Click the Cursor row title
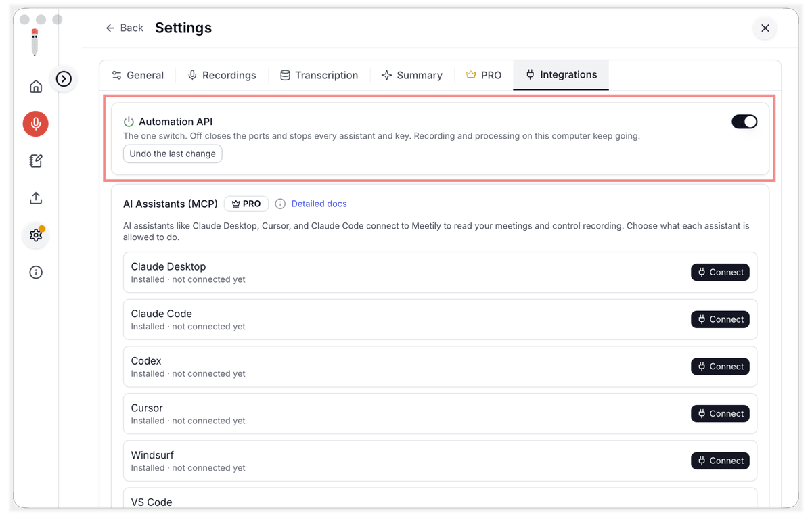The image size is (812, 516). [147, 408]
